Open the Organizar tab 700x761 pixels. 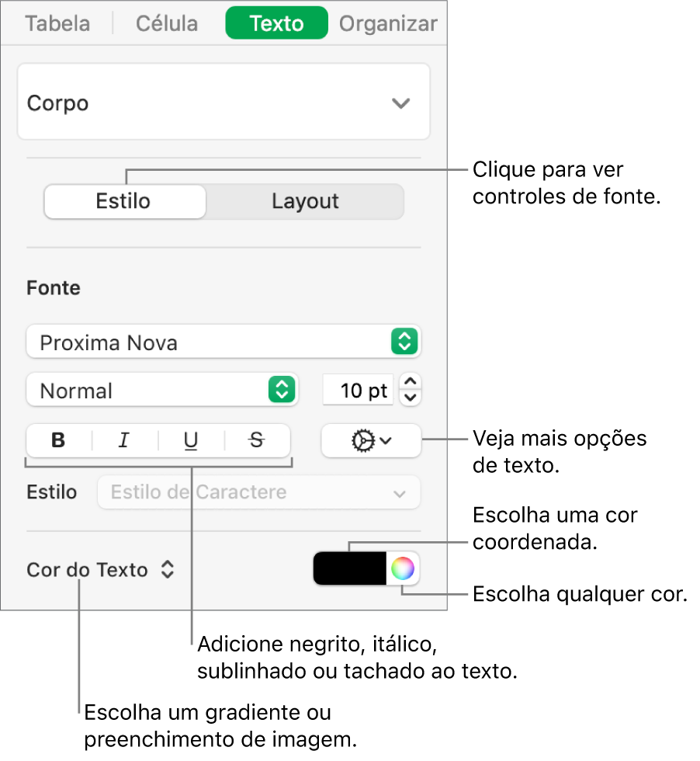(388, 23)
